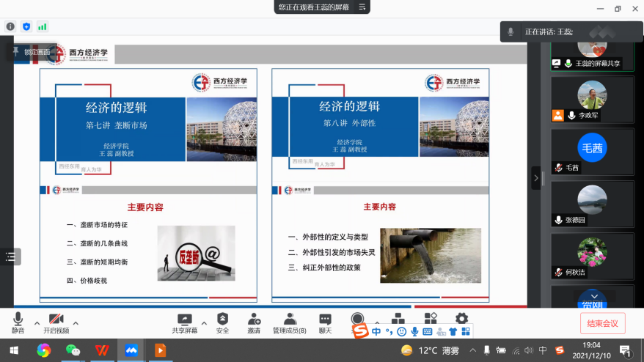Turn on camera with 开启视频
This screenshot has height=362, width=644.
(x=56, y=322)
